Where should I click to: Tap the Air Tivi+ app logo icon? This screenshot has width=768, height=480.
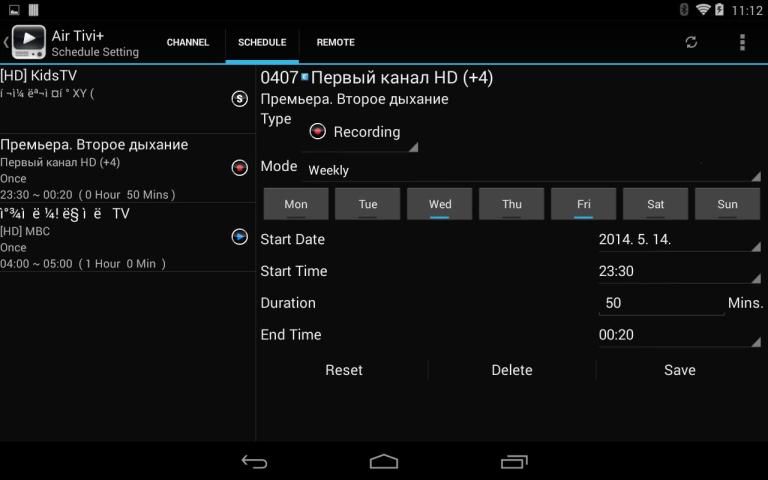pos(28,41)
